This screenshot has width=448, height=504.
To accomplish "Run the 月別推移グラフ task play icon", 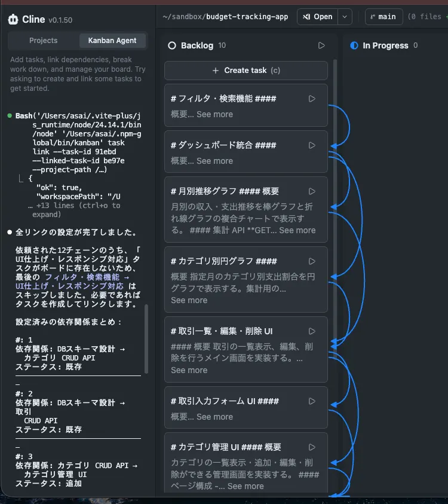I will pos(312,191).
